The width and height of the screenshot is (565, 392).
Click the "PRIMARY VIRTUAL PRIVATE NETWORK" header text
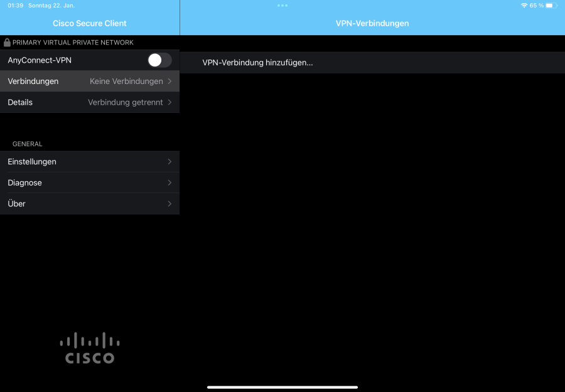(73, 43)
